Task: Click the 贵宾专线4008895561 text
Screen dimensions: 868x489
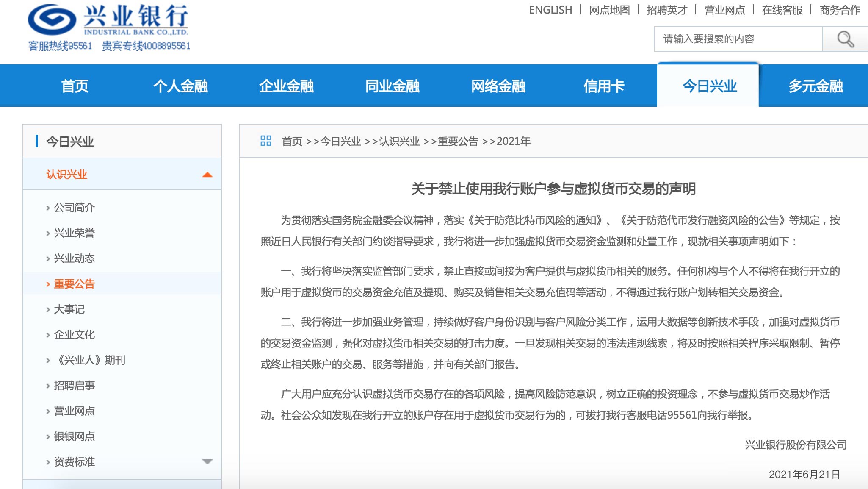Action: (146, 46)
